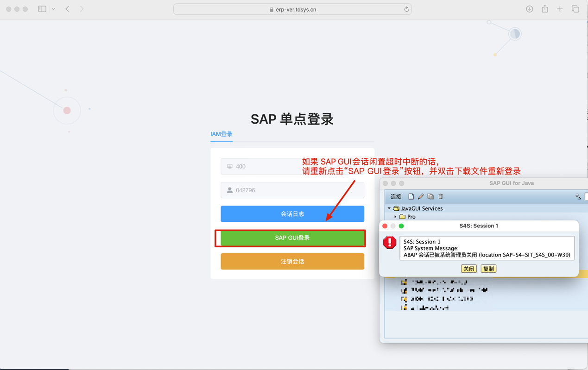The width and height of the screenshot is (588, 370).
Task: Collapse the JavaGUI Services folder
Action: pyautogui.click(x=389, y=208)
